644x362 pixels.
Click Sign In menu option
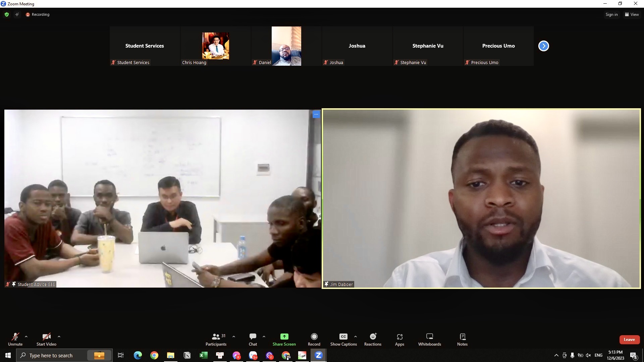611,15
